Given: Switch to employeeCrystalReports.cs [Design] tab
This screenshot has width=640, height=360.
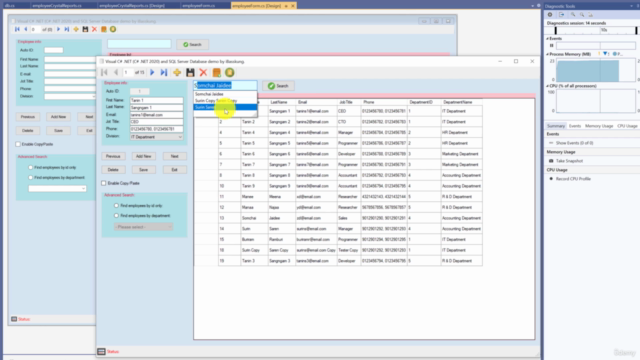Looking at the screenshot, I should point(132,6).
